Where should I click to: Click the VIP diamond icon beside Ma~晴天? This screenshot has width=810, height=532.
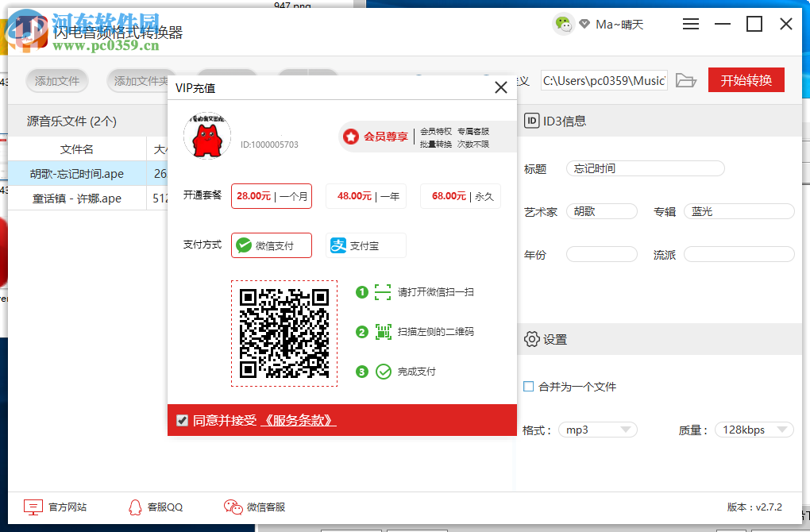[584, 24]
